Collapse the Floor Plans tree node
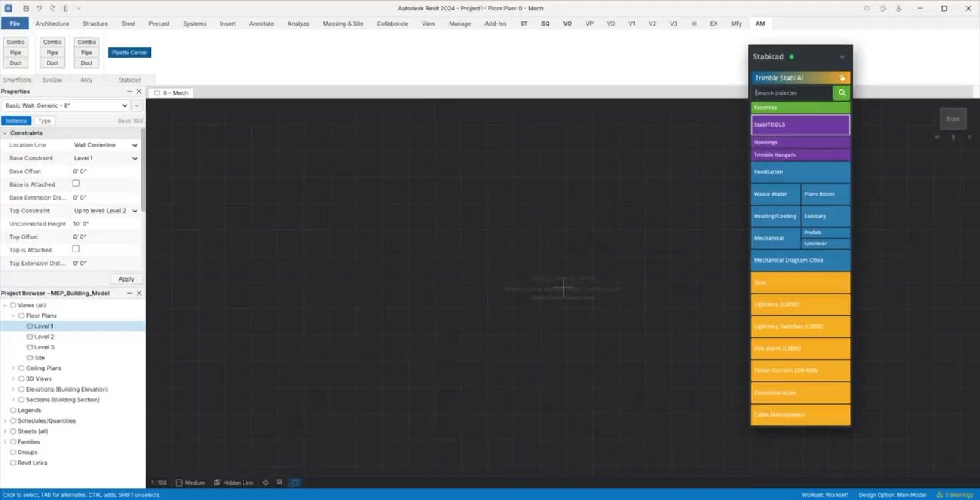This screenshot has width=980, height=500. coord(13,316)
